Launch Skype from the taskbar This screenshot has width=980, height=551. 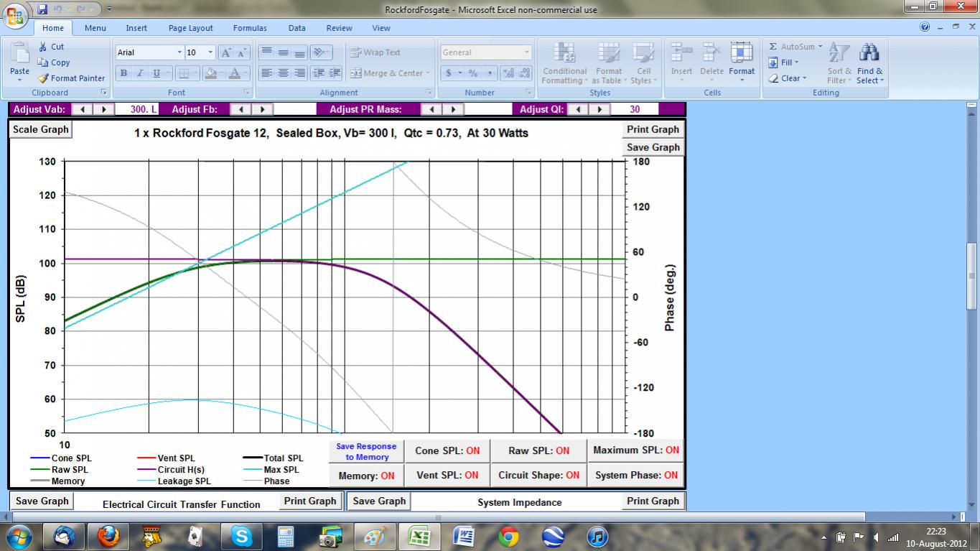pos(242,537)
